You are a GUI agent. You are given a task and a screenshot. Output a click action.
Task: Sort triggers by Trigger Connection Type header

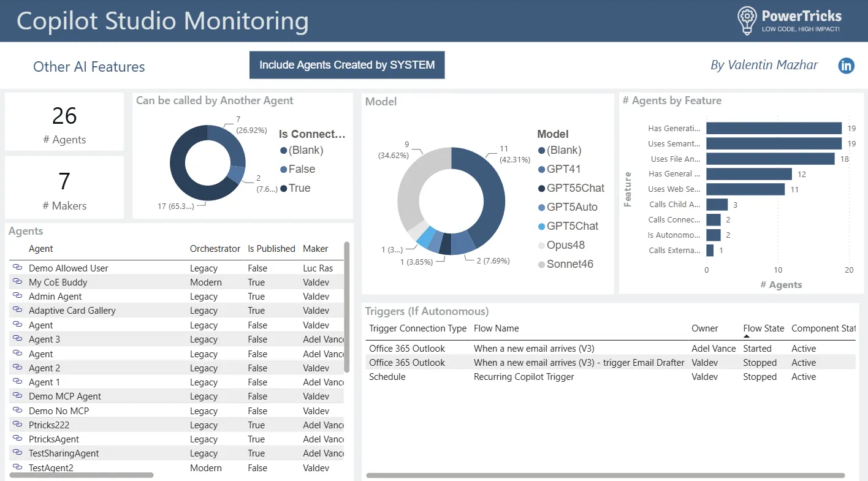[x=417, y=328]
